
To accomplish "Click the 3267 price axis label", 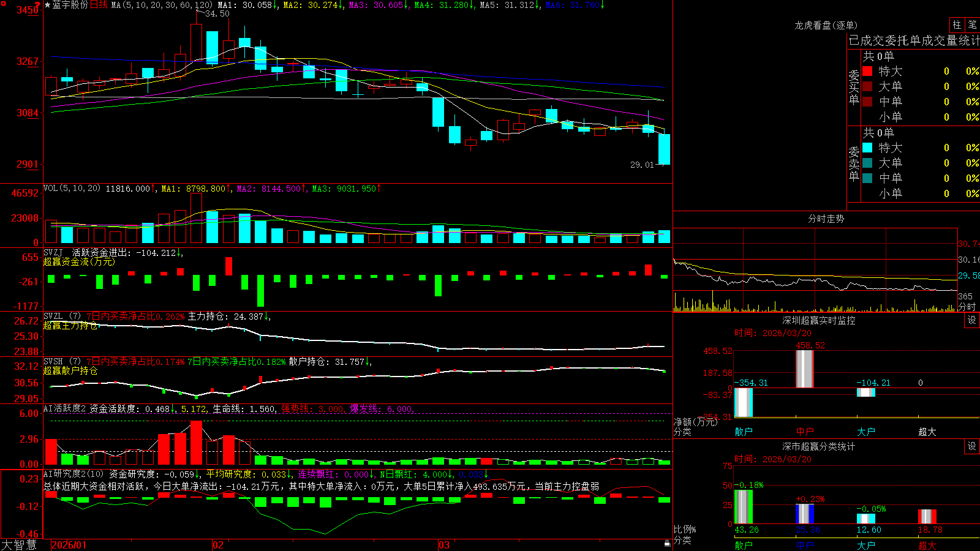I will click(x=28, y=61).
